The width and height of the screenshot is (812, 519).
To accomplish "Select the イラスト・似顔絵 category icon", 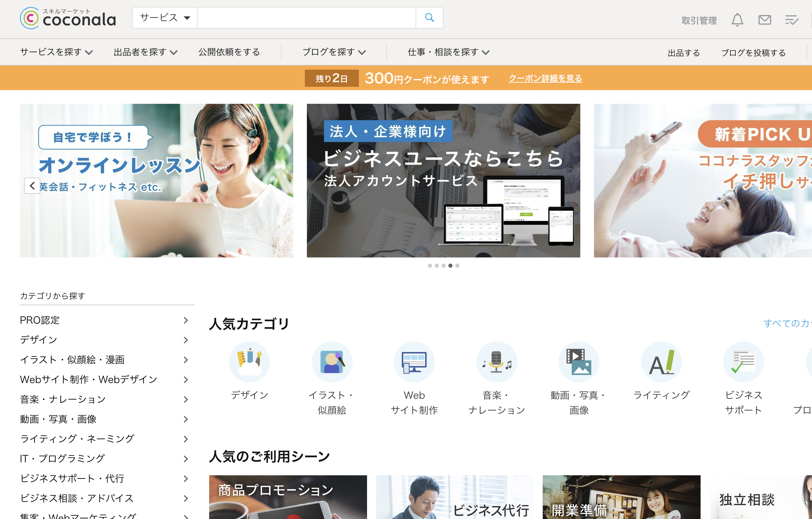I will (332, 362).
